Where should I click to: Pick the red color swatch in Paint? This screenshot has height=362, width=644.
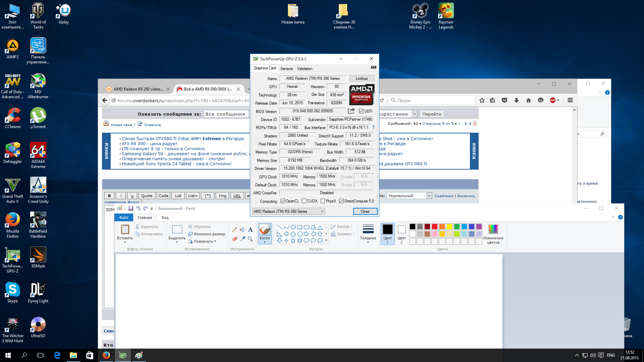[x=435, y=227]
